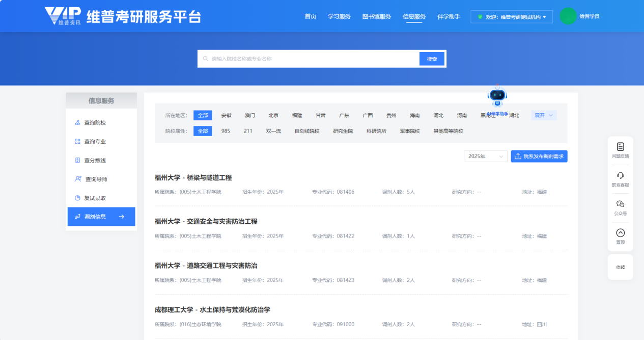Open the 维普考研测试机构 welcome dropdown
The width and height of the screenshot is (644, 340).
click(511, 17)
